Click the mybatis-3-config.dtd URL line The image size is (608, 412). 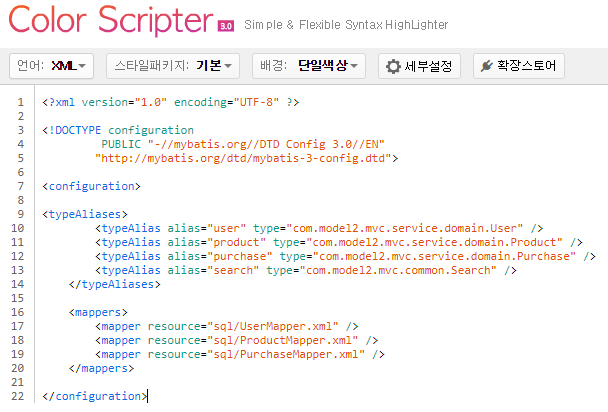coord(247,158)
